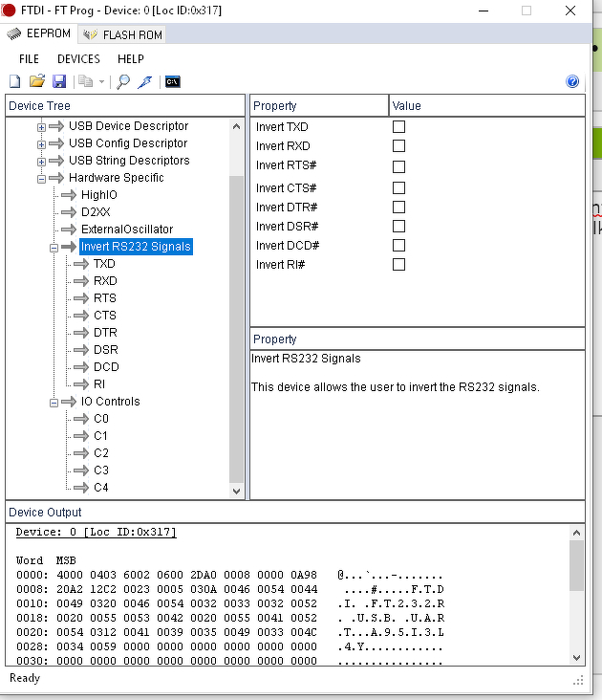602x700 pixels.
Task: Open the FILE menu
Action: click(29, 59)
